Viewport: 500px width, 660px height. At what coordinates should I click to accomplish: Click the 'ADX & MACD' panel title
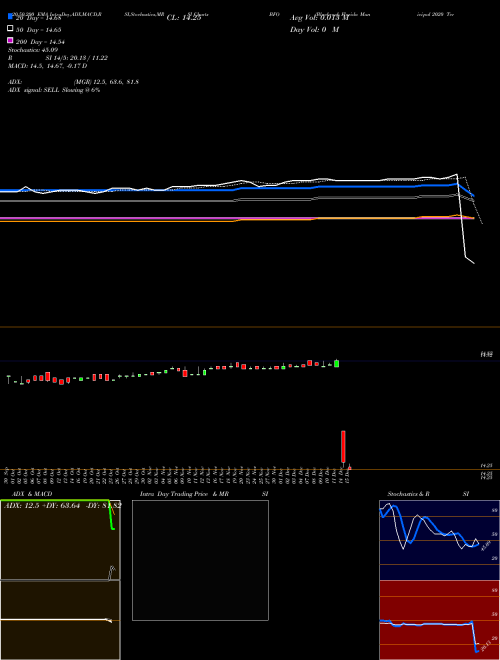click(32, 494)
